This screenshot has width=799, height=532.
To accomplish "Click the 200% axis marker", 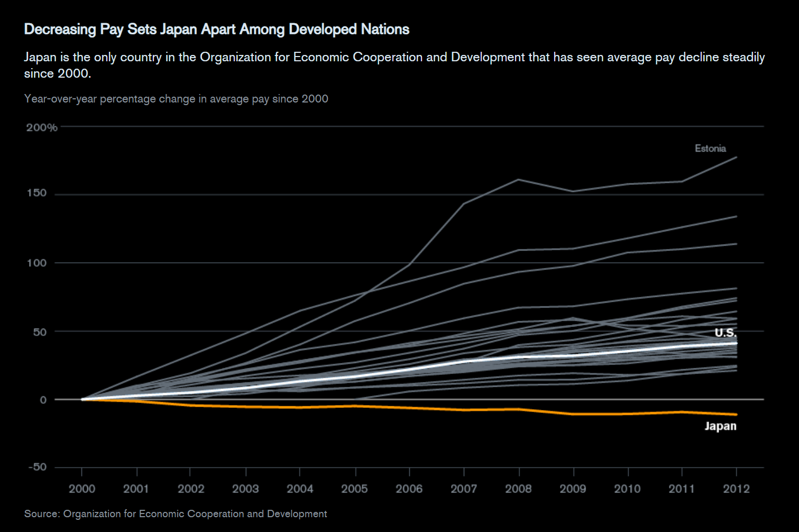I will [x=42, y=127].
